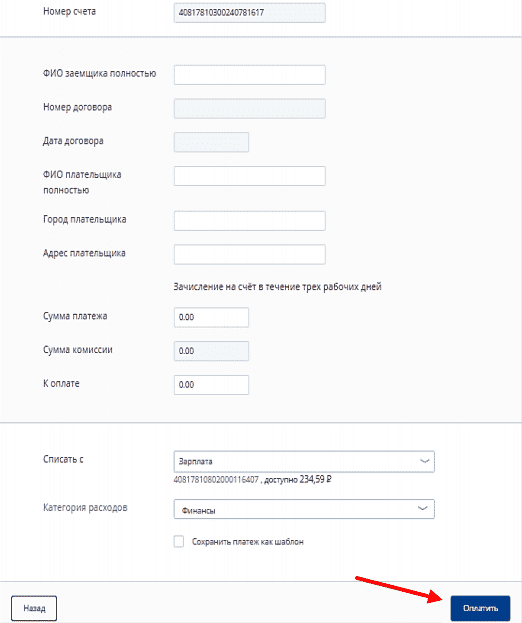This screenshot has height=623, width=522.
Task: Click the available balance text under Зарплата
Action: click(x=252, y=480)
